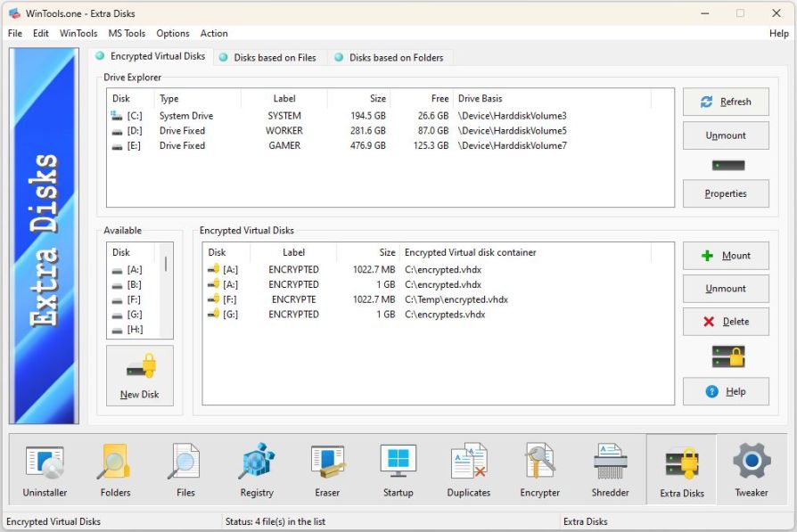797x532 pixels.
Task: Open the Duplicates finder tool
Action: tap(469, 469)
